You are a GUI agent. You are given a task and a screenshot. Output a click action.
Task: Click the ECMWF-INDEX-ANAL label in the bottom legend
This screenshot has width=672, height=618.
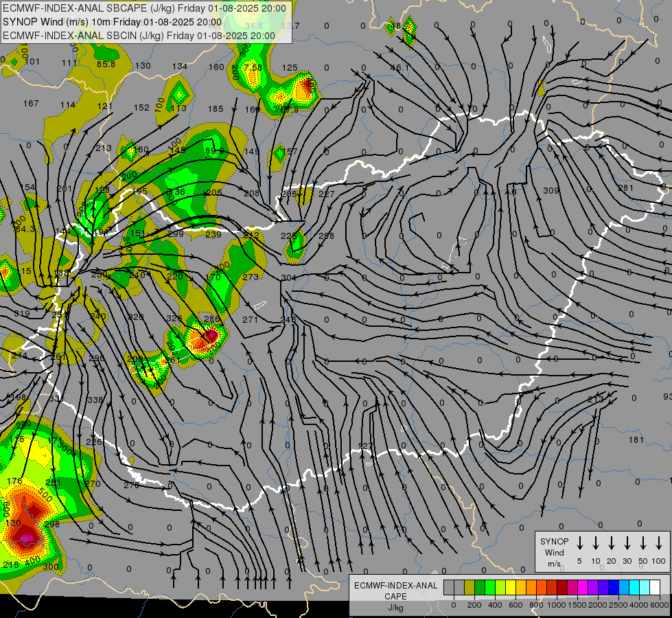tap(395, 586)
